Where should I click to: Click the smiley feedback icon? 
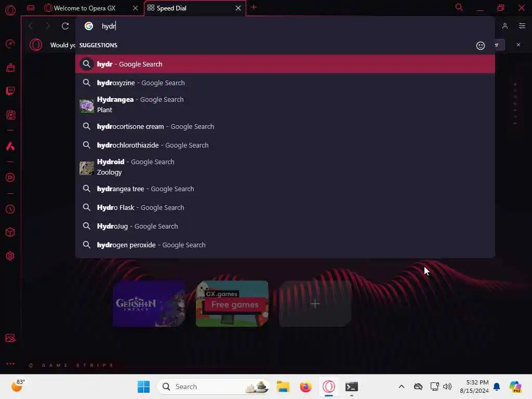(x=481, y=46)
